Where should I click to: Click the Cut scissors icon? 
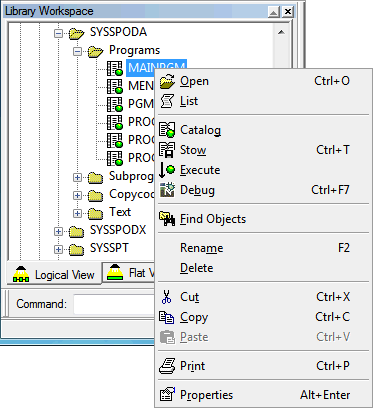(x=166, y=297)
